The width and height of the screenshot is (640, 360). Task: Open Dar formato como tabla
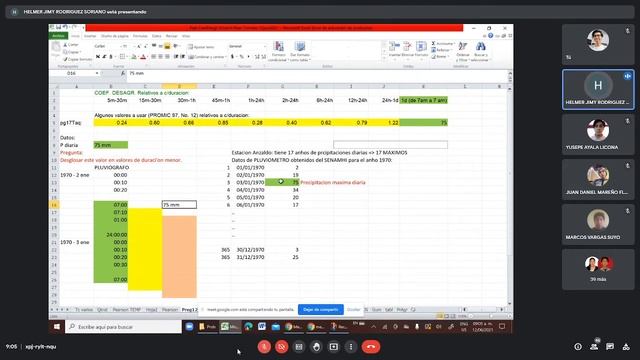click(x=300, y=51)
